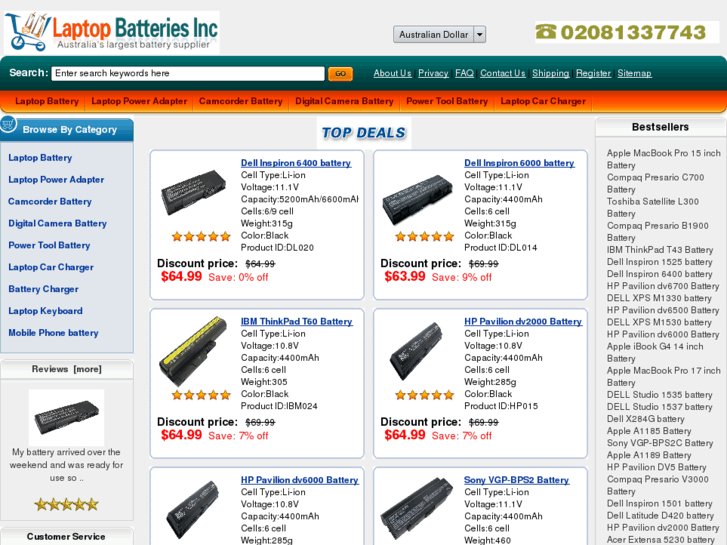The height and width of the screenshot is (545, 727).
Task: Select Power Tool Battery in orange navigation
Action: (x=447, y=101)
